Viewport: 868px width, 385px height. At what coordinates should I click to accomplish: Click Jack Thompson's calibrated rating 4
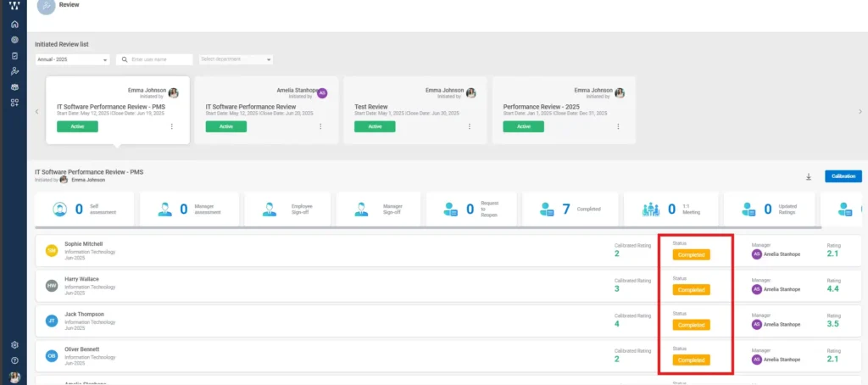(617, 323)
